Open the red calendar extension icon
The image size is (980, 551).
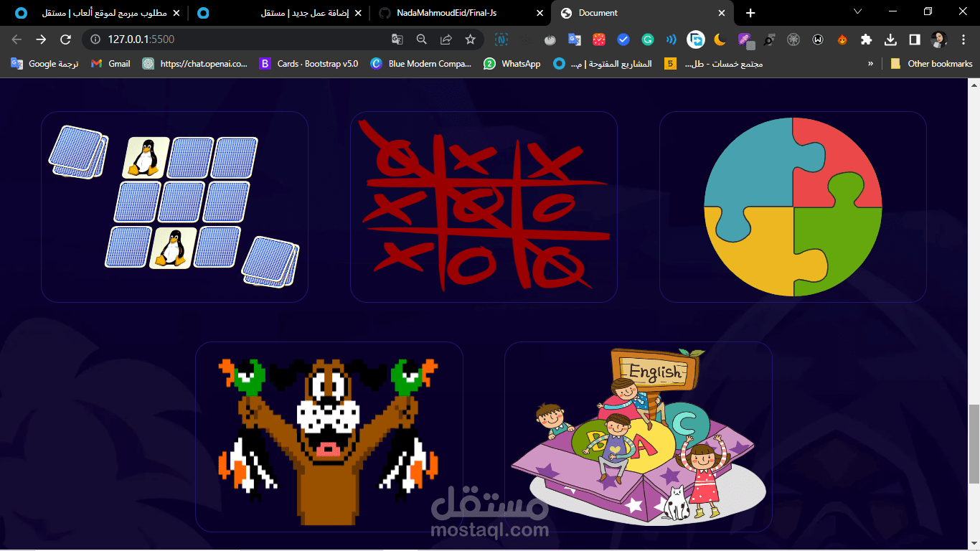(598, 39)
